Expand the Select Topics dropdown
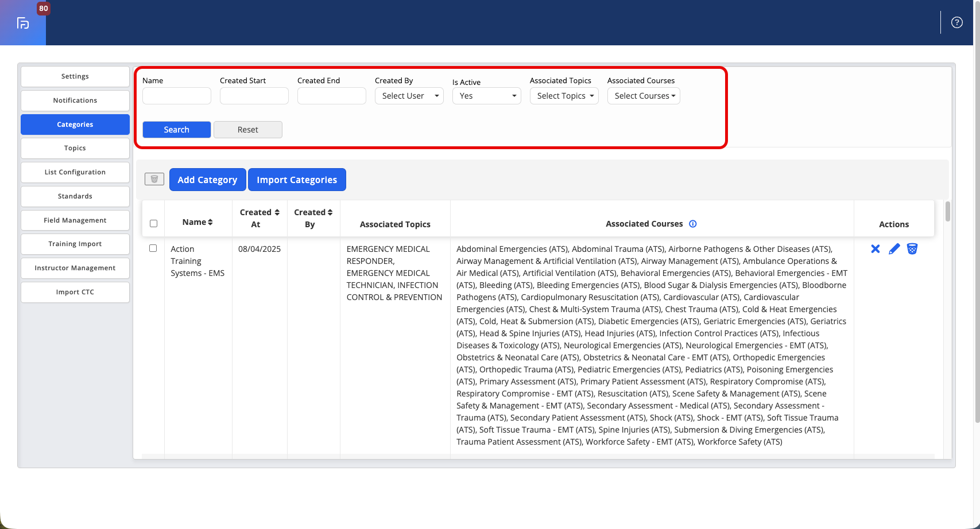Viewport: 980px width, 529px height. (564, 96)
